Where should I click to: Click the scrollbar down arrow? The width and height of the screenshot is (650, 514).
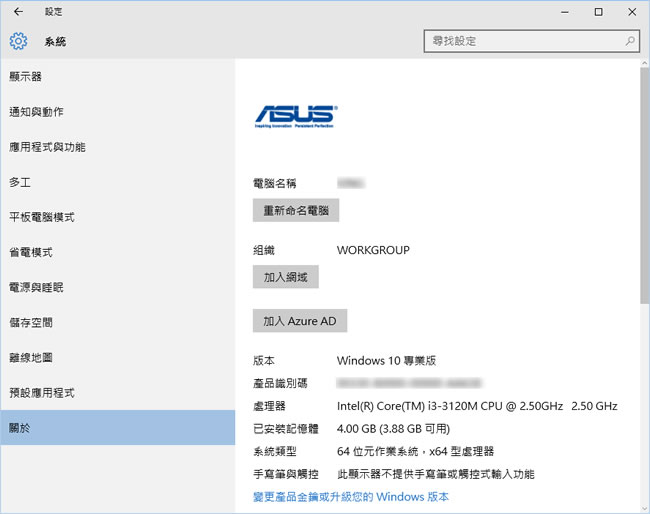[x=645, y=508]
